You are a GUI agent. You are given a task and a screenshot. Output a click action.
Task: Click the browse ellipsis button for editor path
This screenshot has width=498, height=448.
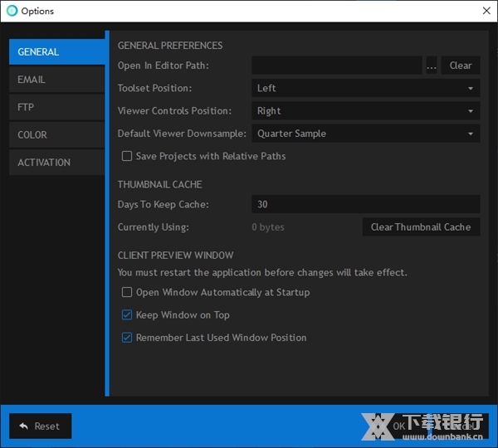pos(432,66)
